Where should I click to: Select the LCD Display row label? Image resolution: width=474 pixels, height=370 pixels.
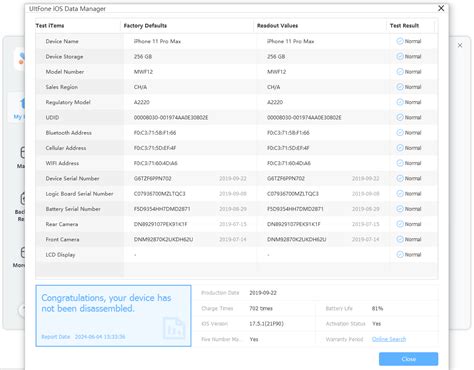tap(60, 255)
